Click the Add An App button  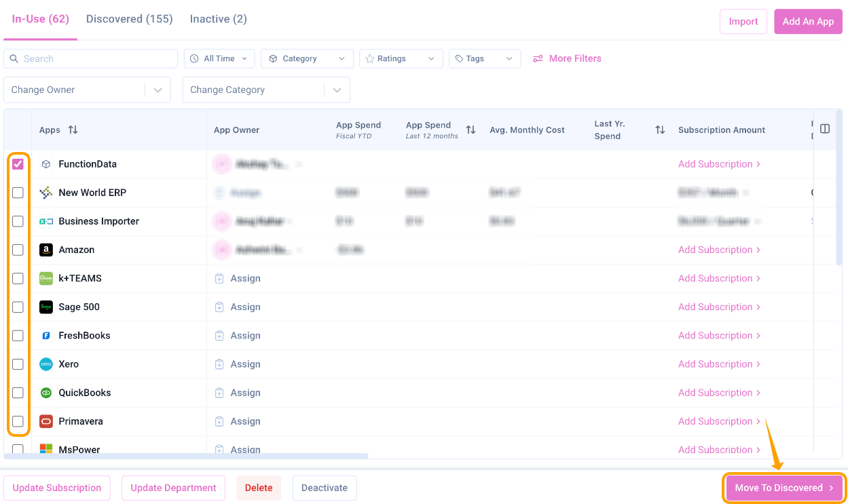(808, 22)
